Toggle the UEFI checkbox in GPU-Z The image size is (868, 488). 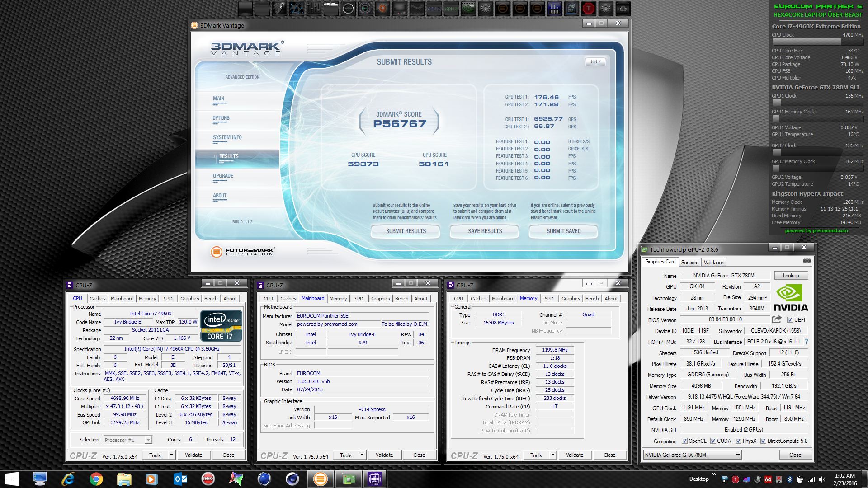tap(790, 320)
